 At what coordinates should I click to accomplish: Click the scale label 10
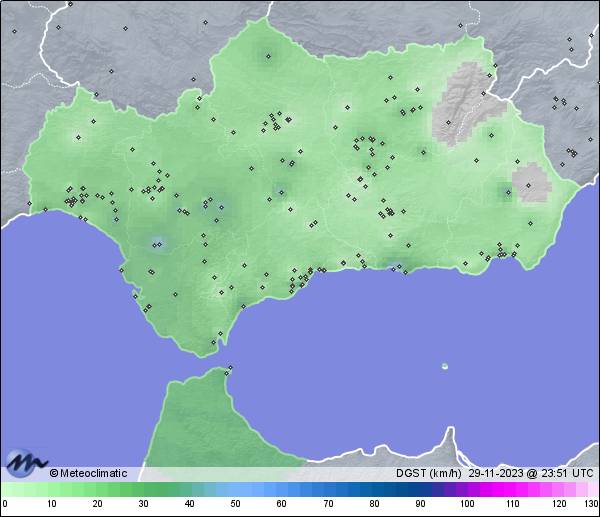coord(52,503)
